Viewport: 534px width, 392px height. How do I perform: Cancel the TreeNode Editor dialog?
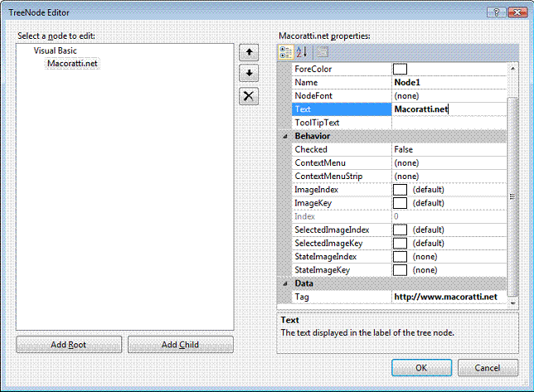tap(488, 368)
